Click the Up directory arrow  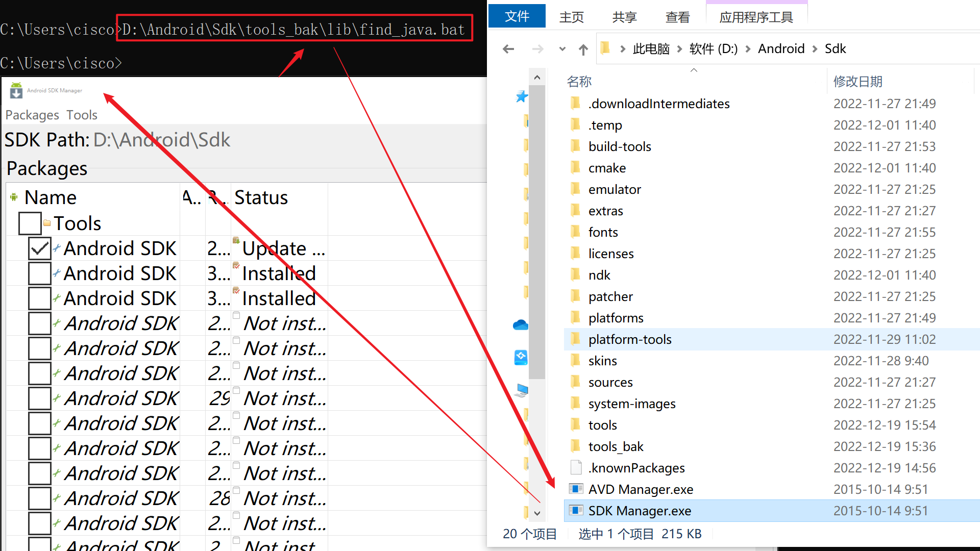point(583,49)
